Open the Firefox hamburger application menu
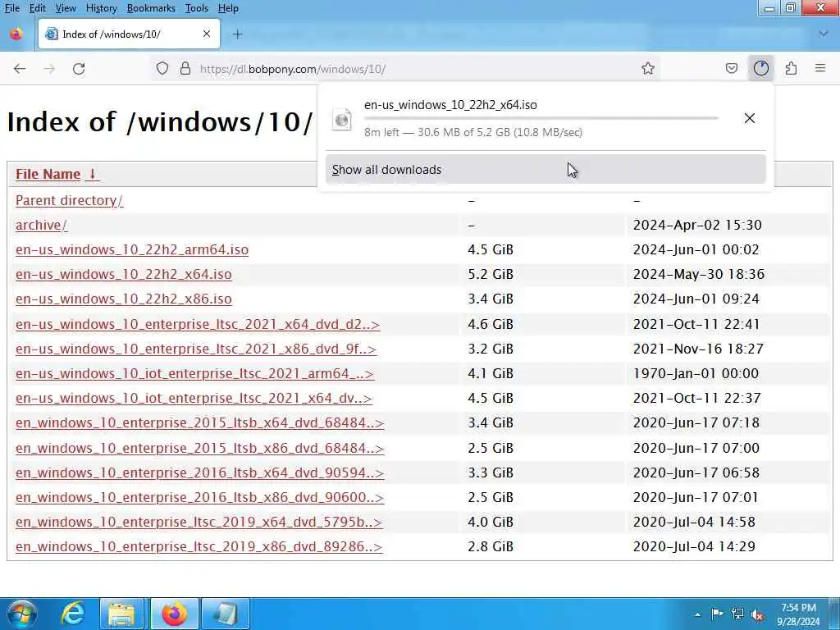 pyautogui.click(x=820, y=68)
